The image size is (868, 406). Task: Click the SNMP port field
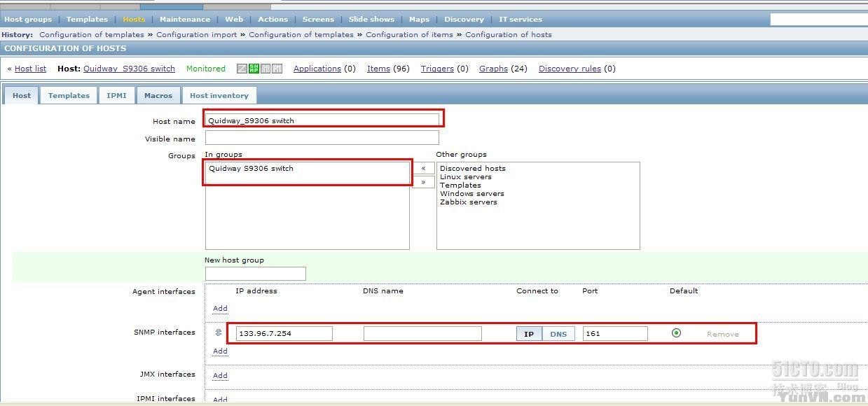pos(615,333)
